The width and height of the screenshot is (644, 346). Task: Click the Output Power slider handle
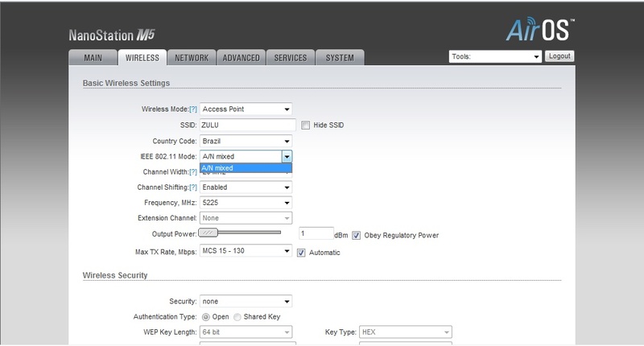click(208, 233)
